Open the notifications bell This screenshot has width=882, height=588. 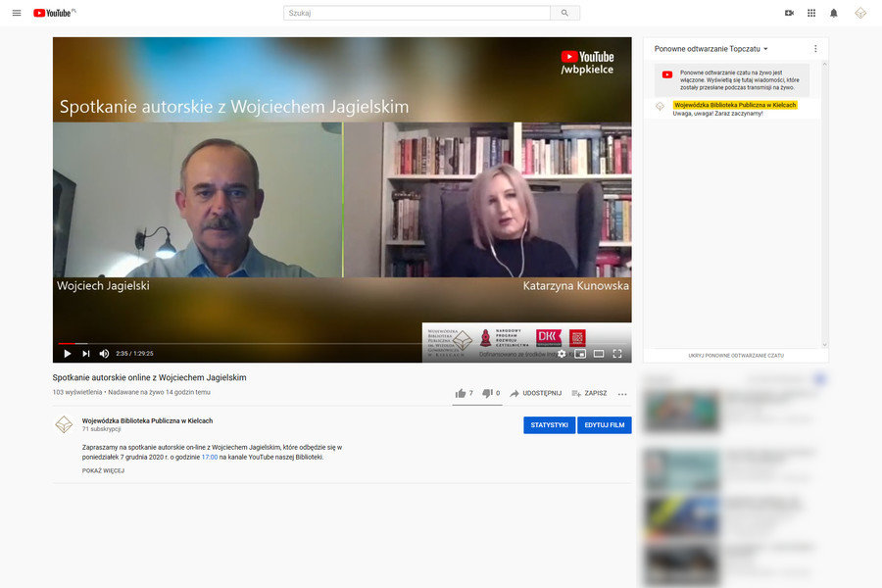[834, 13]
